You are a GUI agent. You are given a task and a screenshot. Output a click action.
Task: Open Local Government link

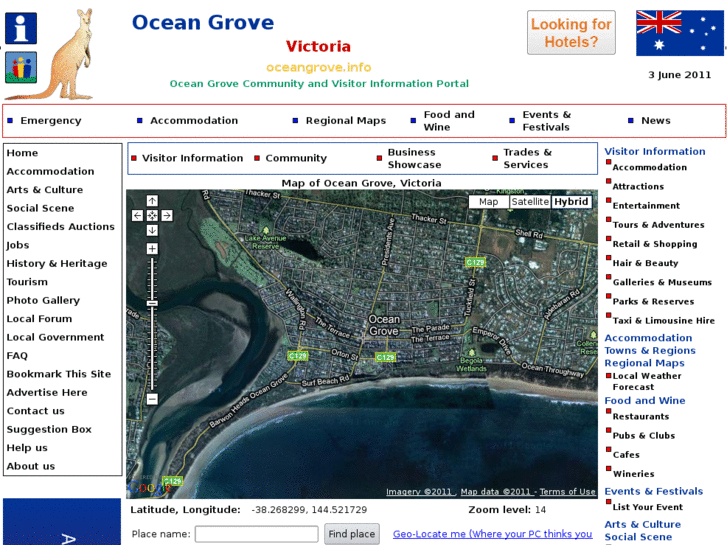click(x=55, y=337)
